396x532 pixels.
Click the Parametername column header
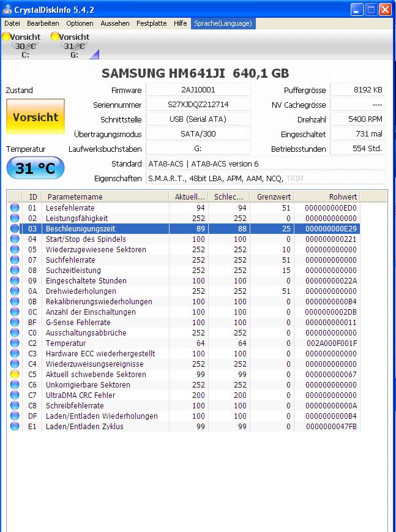point(105,197)
